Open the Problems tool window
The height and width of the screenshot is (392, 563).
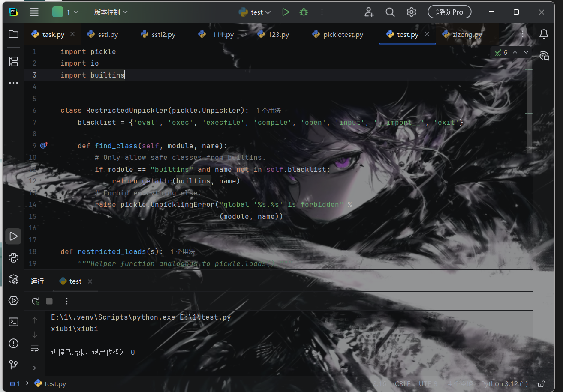[x=13, y=343]
